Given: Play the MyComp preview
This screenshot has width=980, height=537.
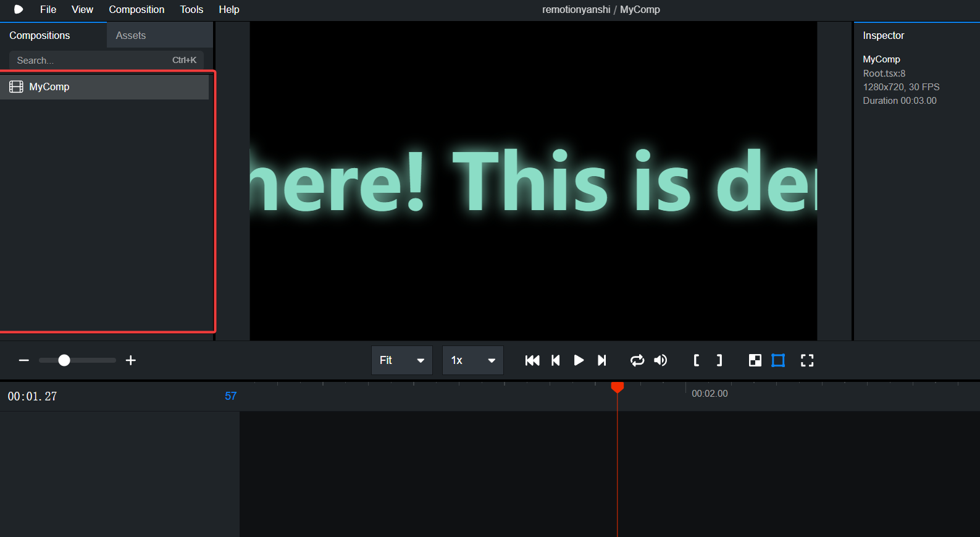Looking at the screenshot, I should coord(579,360).
